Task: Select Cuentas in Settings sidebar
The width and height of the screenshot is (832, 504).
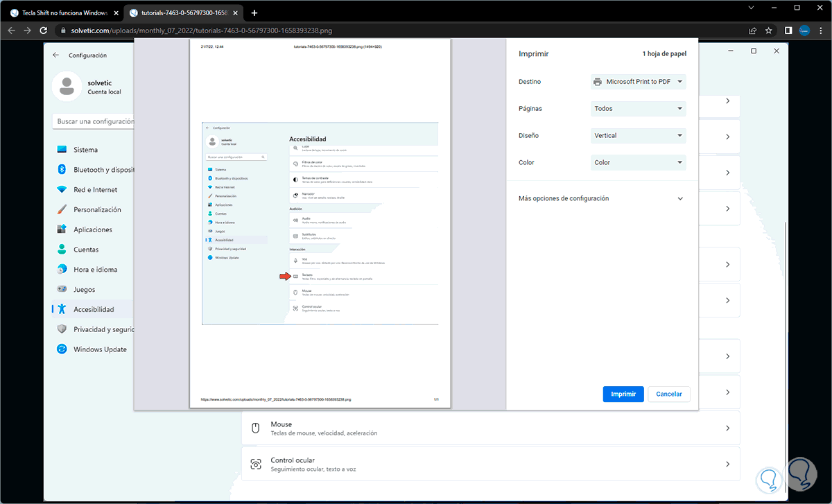Action: 93,250
